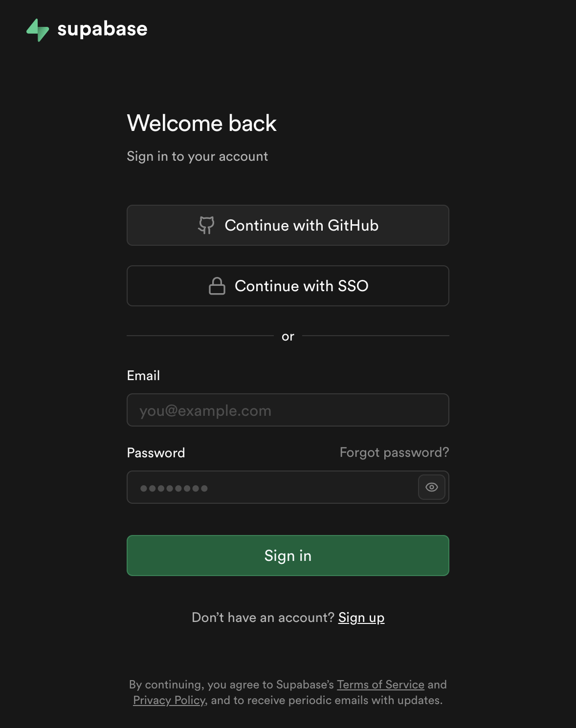This screenshot has height=728, width=576.
Task: Click the Supabase lightning bolt logo
Action: click(x=38, y=30)
